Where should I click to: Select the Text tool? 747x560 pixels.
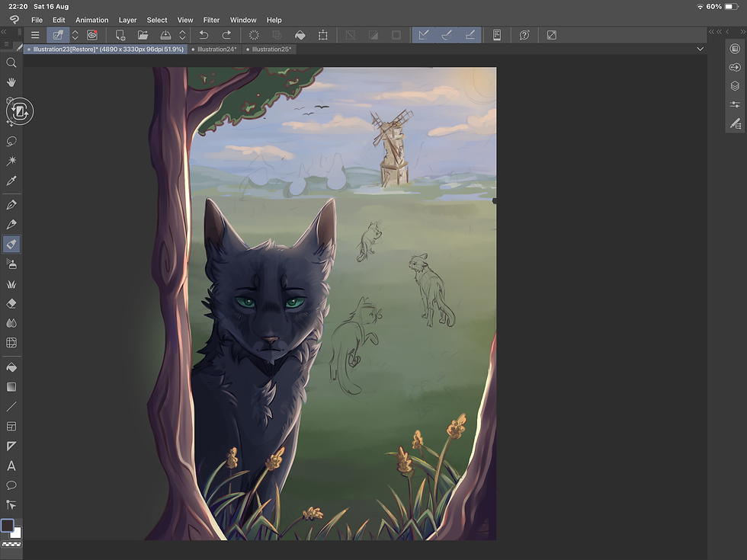coord(11,466)
